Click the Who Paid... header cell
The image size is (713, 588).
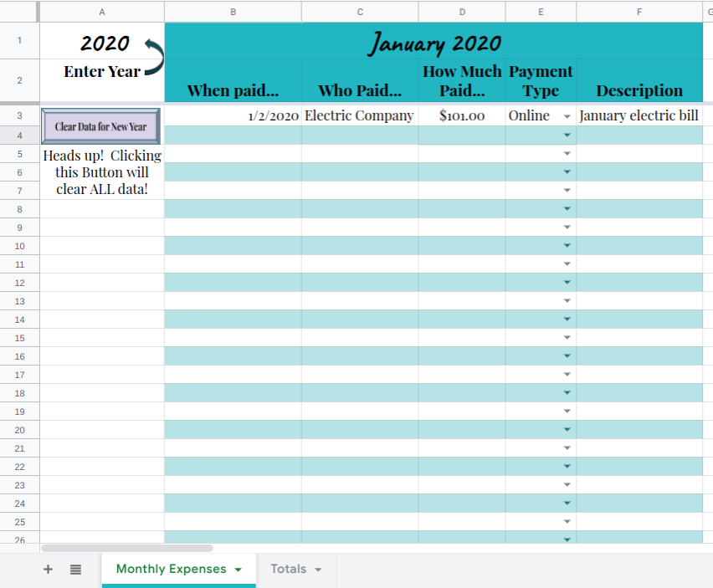[360, 80]
